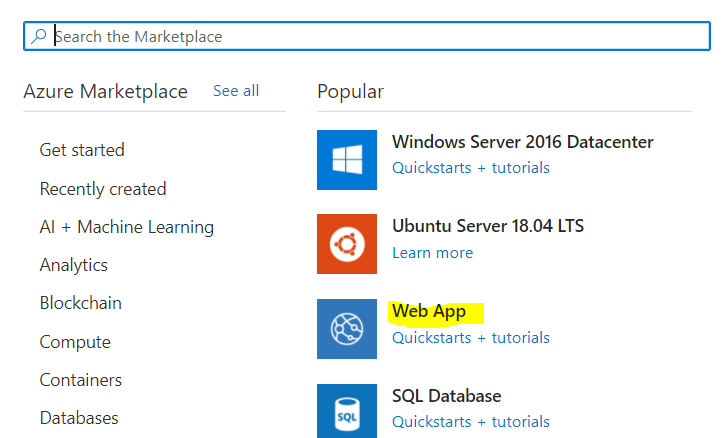Open the Analytics category
The height and width of the screenshot is (438, 724).
pos(73,265)
